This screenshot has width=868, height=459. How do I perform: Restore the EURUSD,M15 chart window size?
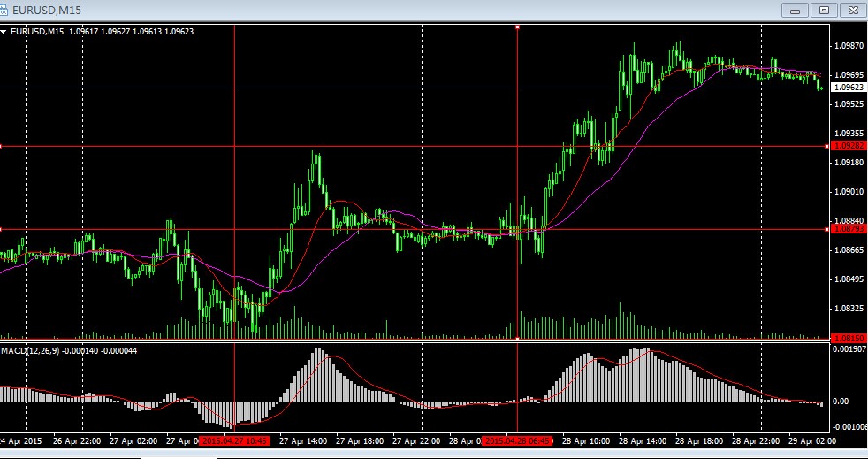coord(824,10)
